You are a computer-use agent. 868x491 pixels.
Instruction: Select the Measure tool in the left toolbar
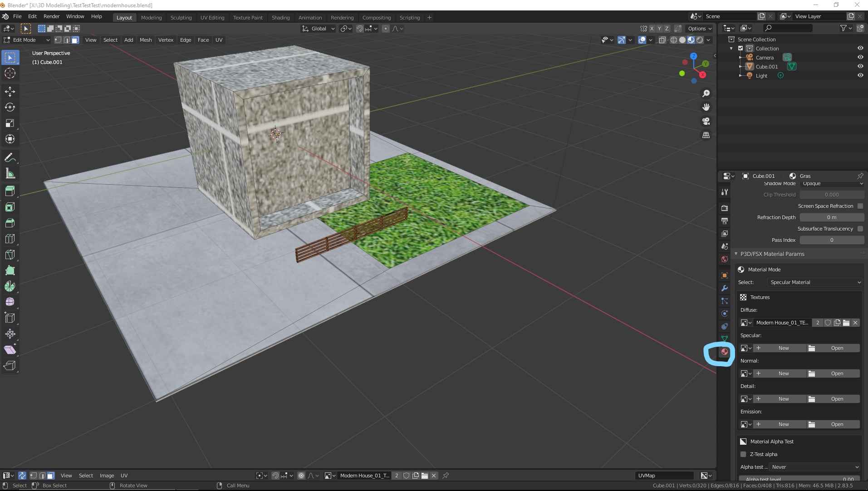click(x=10, y=173)
